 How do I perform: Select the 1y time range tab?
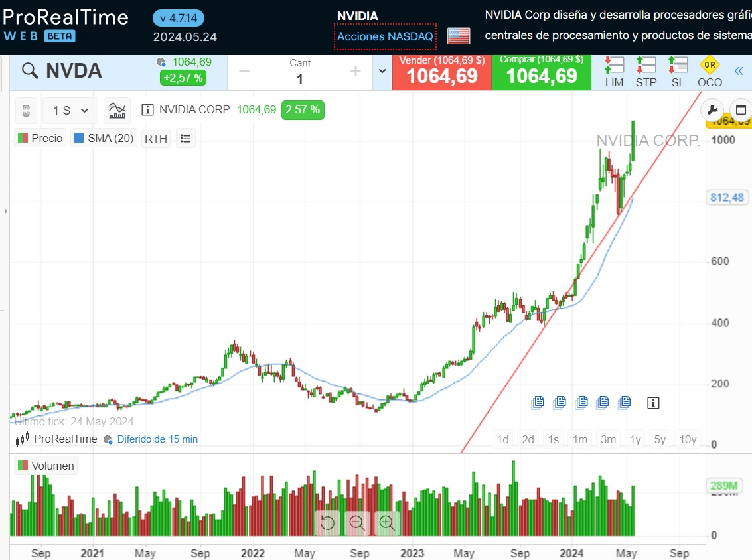pos(635,439)
